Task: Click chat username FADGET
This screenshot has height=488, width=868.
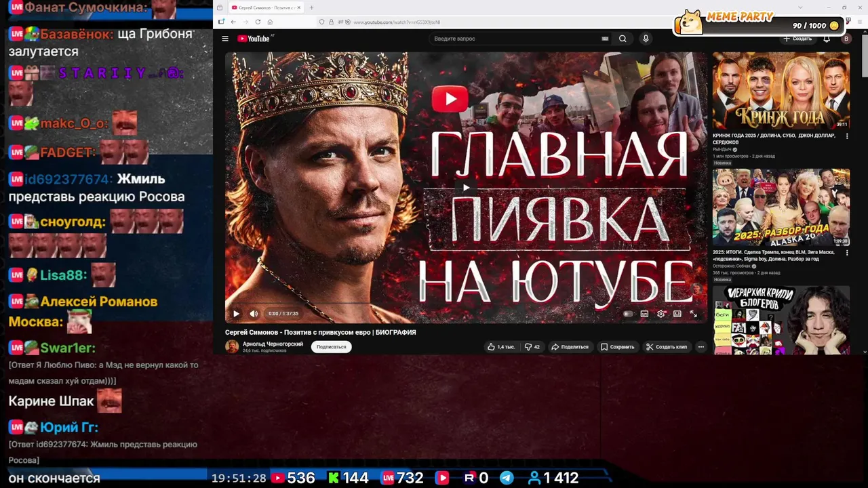Action: (x=68, y=152)
